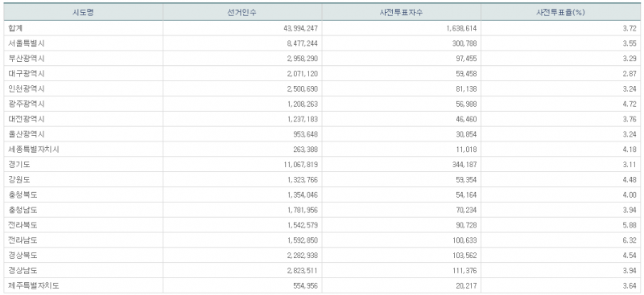Image resolution: width=644 pixels, height=295 pixels.
Task: Select the 울산광역시 row label
Action: coord(27,134)
